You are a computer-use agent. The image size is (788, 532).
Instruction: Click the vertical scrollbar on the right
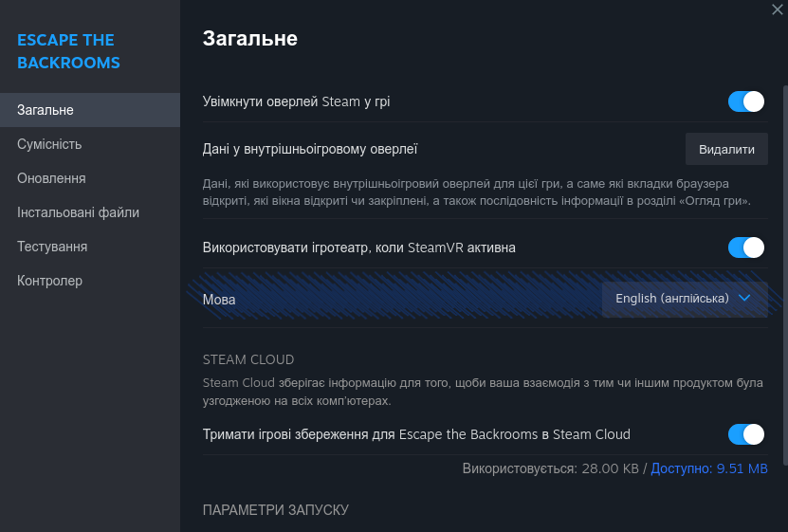pos(785,275)
